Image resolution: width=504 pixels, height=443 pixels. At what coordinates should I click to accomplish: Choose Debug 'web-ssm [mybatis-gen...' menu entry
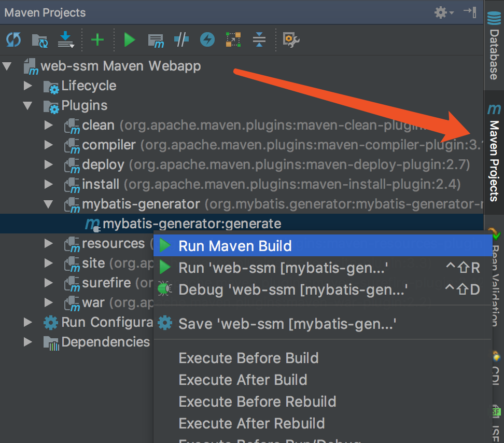click(x=323, y=289)
